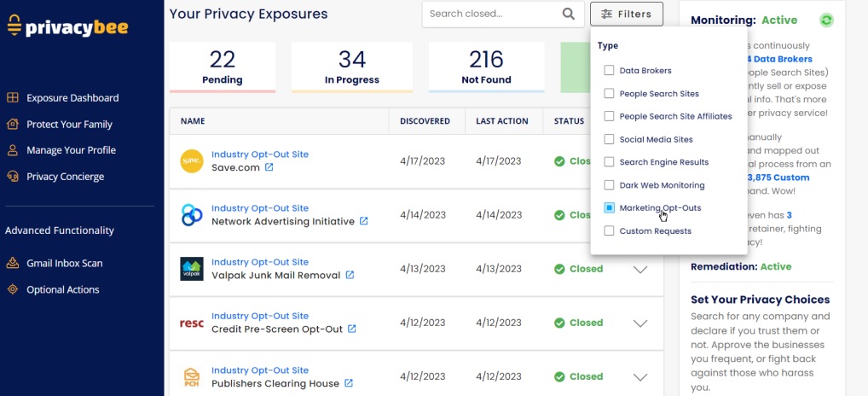Viewport: 868px width, 396px height.
Task: Sort by the DISCOVERED column header
Action: pyautogui.click(x=425, y=120)
